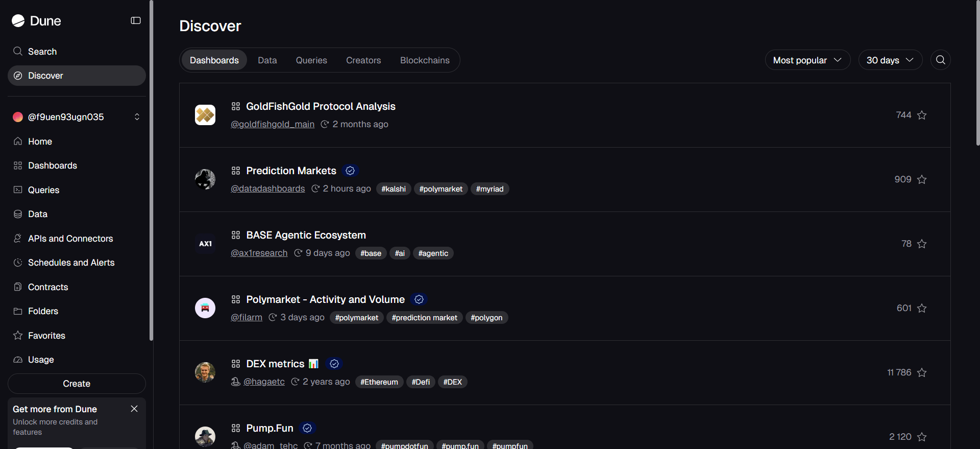The width and height of the screenshot is (980, 449).
Task: Open Favorites in the sidebar
Action: click(77, 336)
